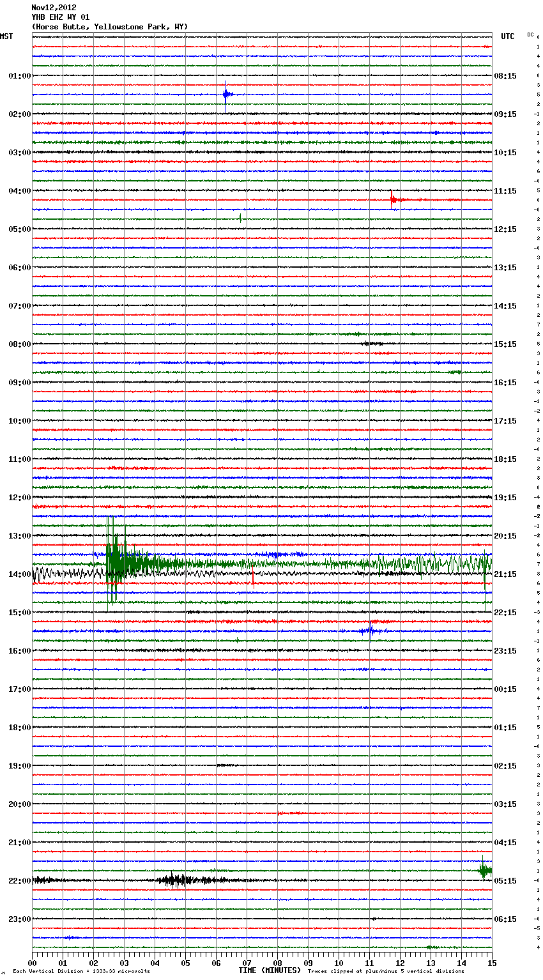Click the blue seismic burst after 01:00

tap(226, 95)
